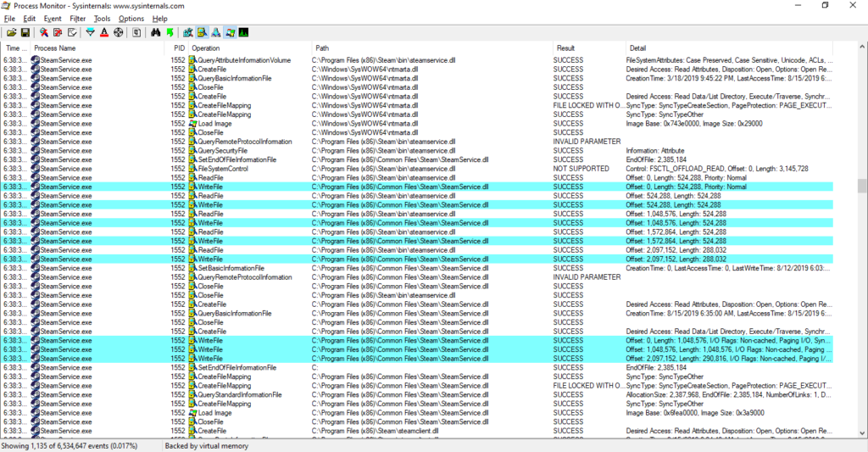Click 'Showing 1,135 of 6,534,647 events' status text
Viewport: 868px width, 452px height.
pos(70,446)
